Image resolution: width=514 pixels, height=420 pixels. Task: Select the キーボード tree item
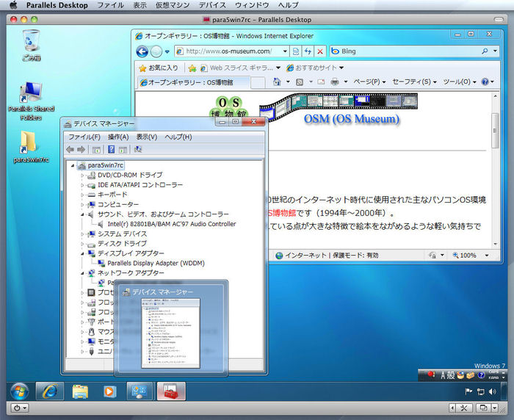coord(112,195)
